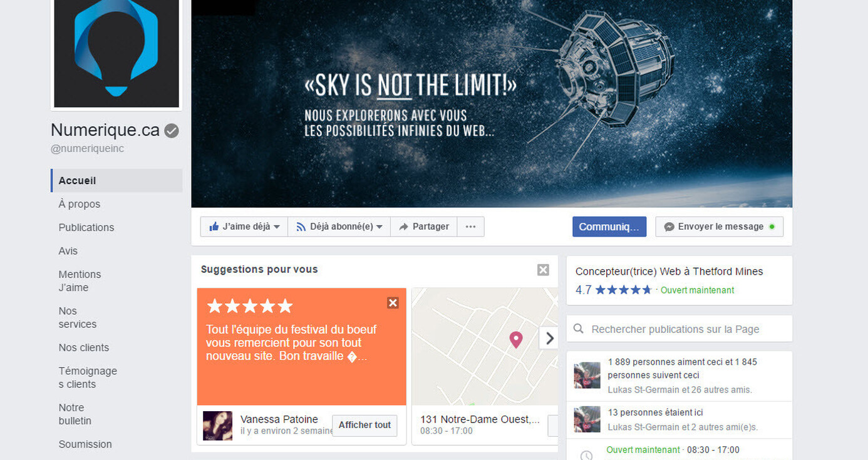Click the blue Communiq... call-to-action button
Image resolution: width=868 pixels, height=460 pixels.
coord(609,227)
